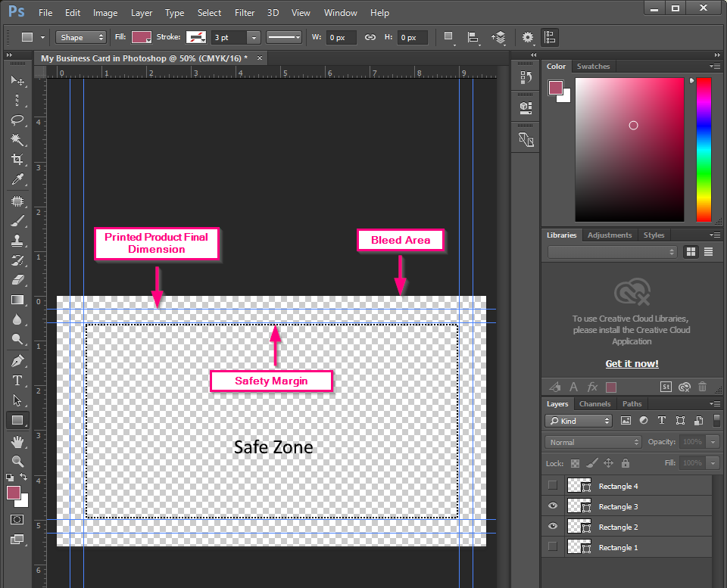
Task: Select the Crop tool
Action: coord(18,160)
